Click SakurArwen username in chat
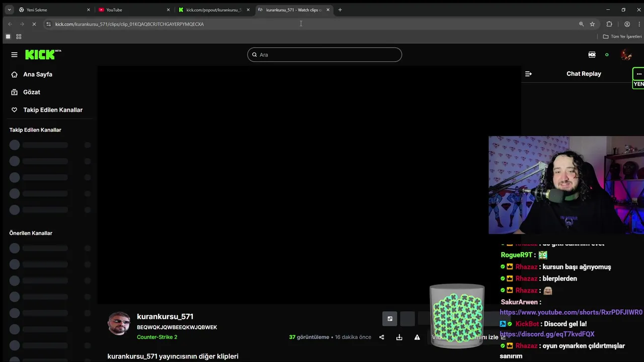The width and height of the screenshot is (644, 362). (519, 302)
